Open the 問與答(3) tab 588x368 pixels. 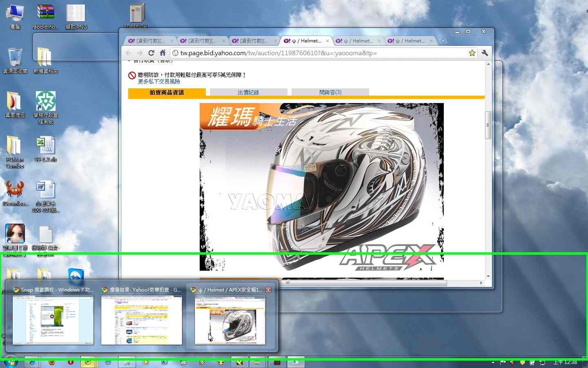pyautogui.click(x=330, y=92)
